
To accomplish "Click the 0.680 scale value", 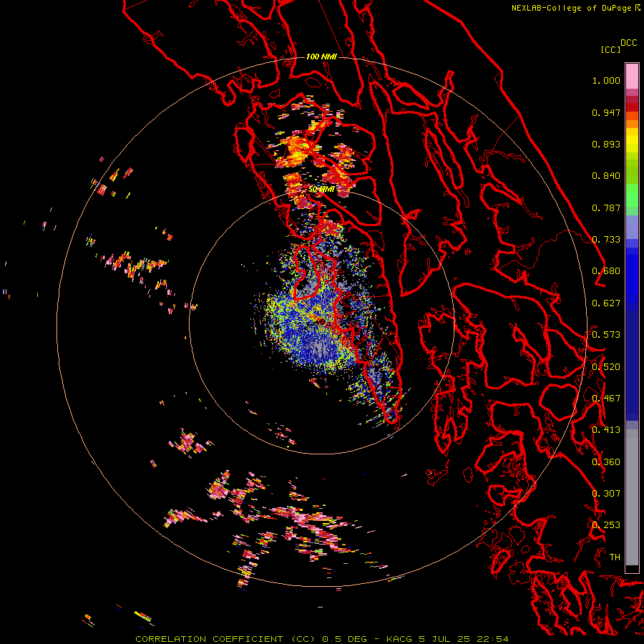I will coord(606,271).
